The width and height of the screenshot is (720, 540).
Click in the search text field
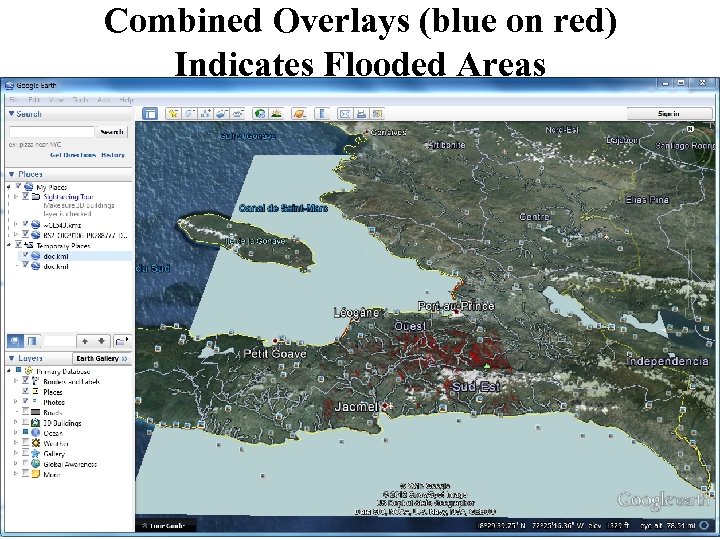click(51, 132)
